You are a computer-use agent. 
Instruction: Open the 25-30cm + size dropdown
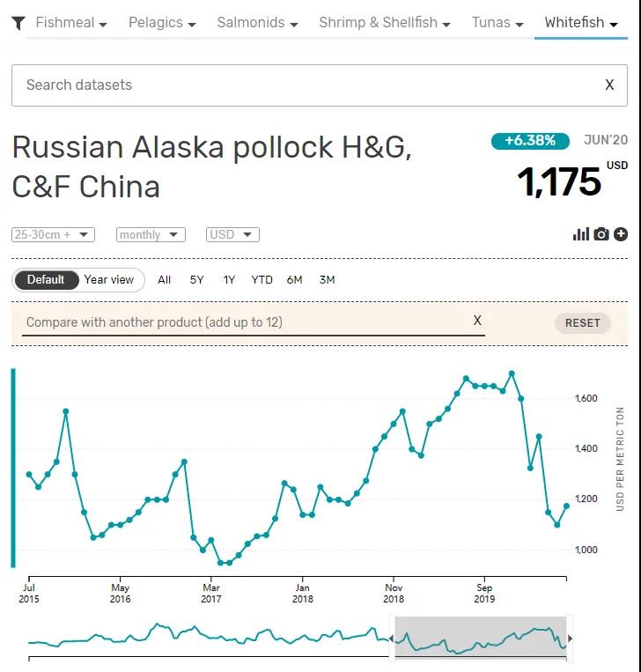pos(53,234)
